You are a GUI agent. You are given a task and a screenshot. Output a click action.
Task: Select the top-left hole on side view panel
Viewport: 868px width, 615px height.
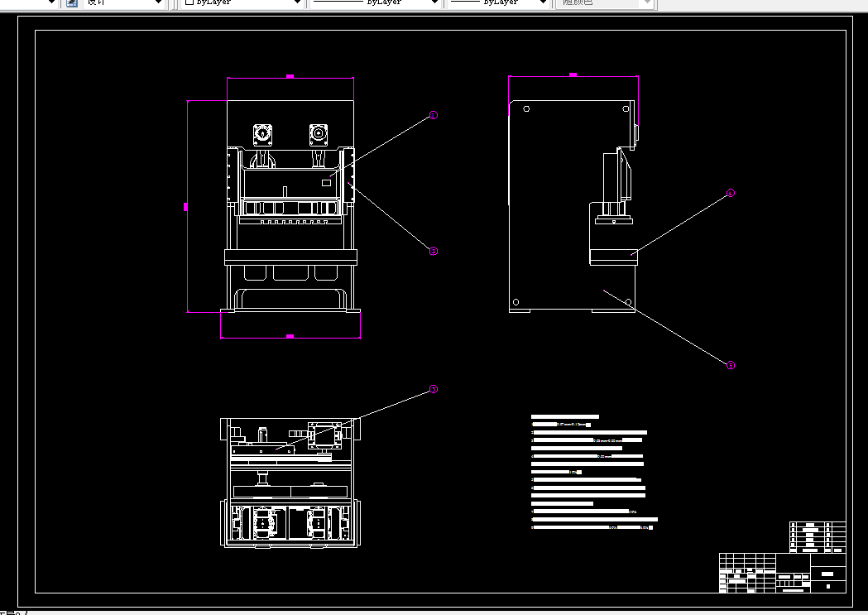pyautogui.click(x=526, y=109)
